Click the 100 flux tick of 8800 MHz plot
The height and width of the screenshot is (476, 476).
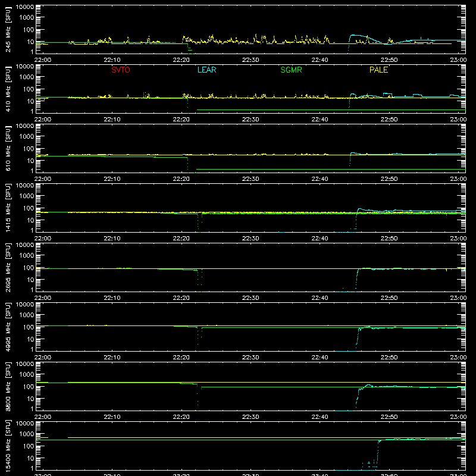point(29,387)
